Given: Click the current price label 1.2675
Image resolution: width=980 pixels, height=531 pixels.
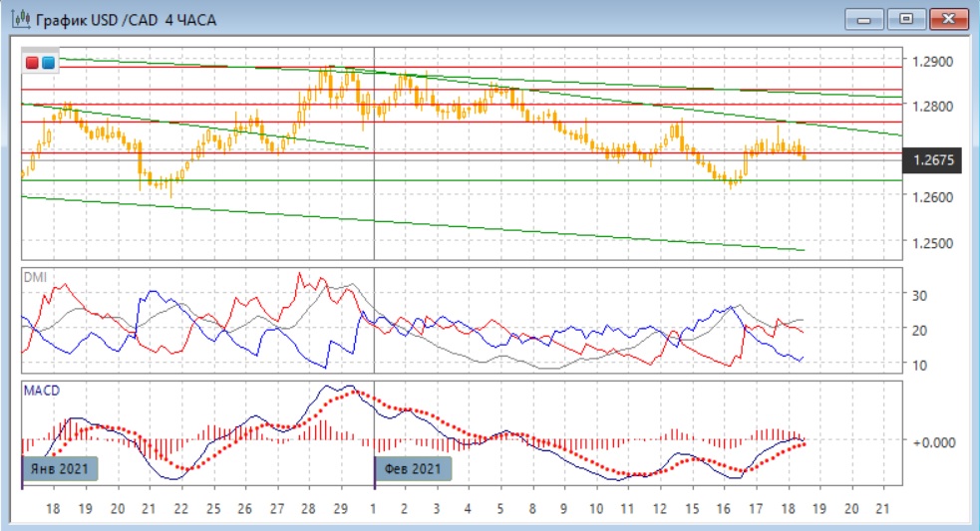Looking at the screenshot, I should coord(932,159).
